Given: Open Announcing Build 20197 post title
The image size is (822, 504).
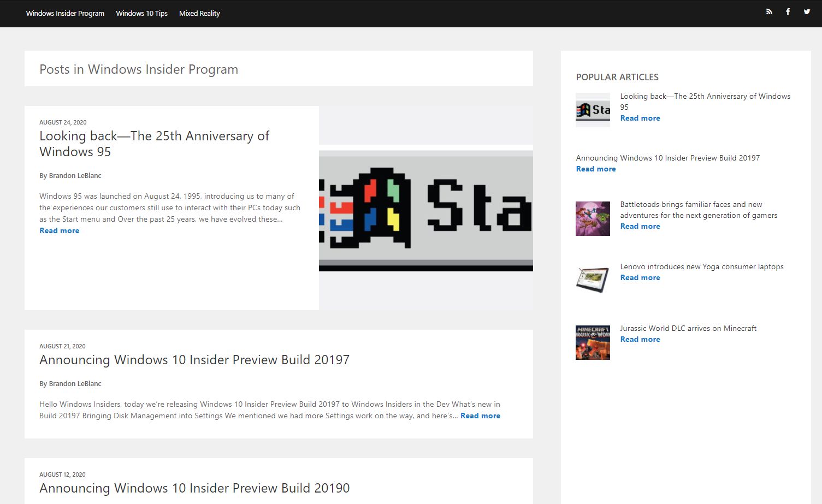Looking at the screenshot, I should [194, 360].
